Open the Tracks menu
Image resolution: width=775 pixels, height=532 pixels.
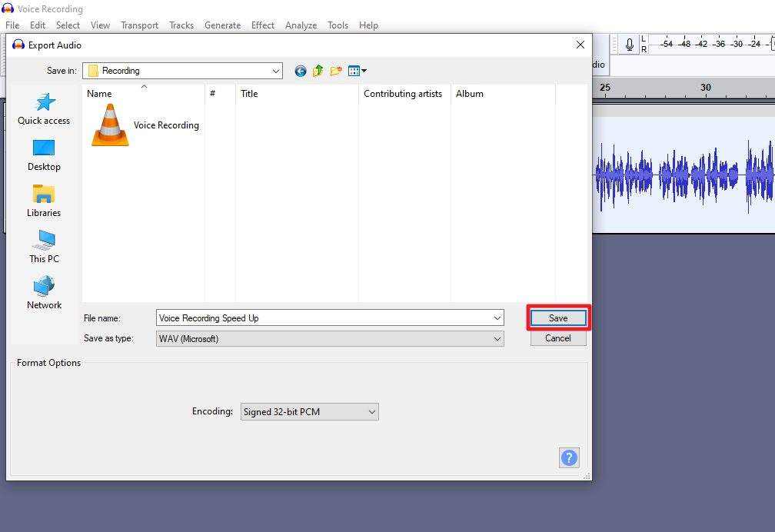181,25
